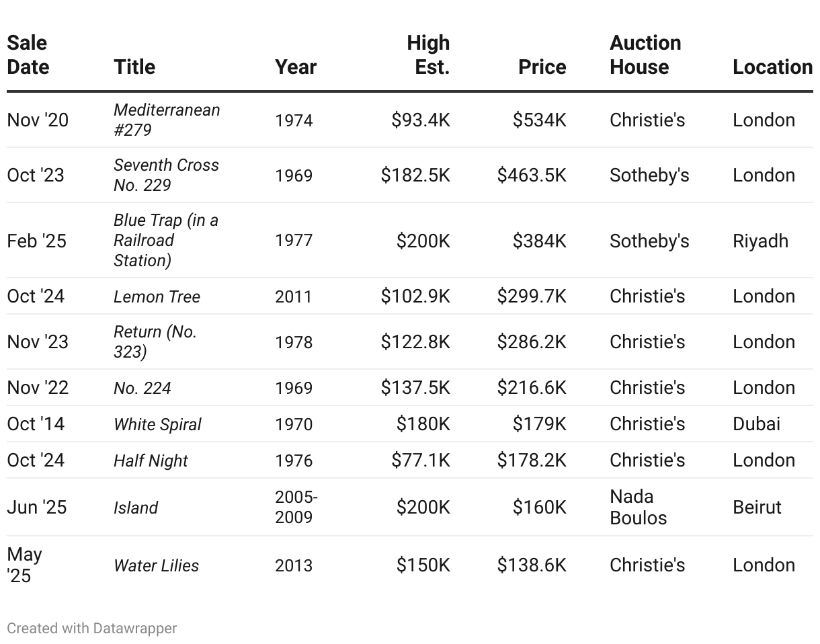The width and height of the screenshot is (820, 644).
Task: Select the Location column header
Action: (772, 67)
